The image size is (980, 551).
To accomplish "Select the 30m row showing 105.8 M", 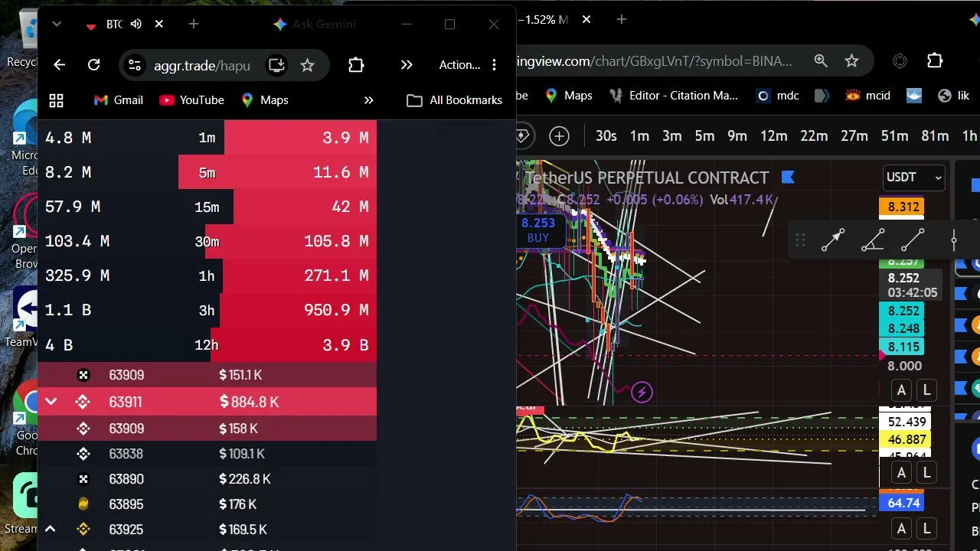I will click(207, 241).
